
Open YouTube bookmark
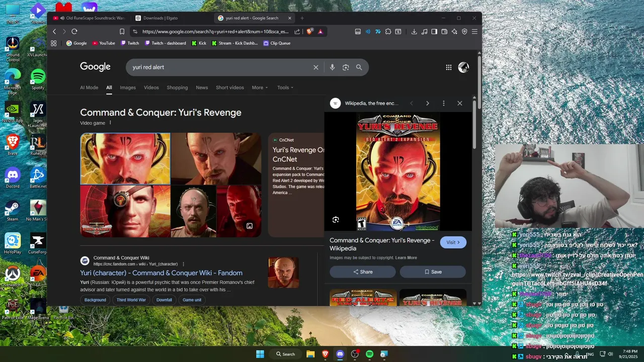(104, 43)
